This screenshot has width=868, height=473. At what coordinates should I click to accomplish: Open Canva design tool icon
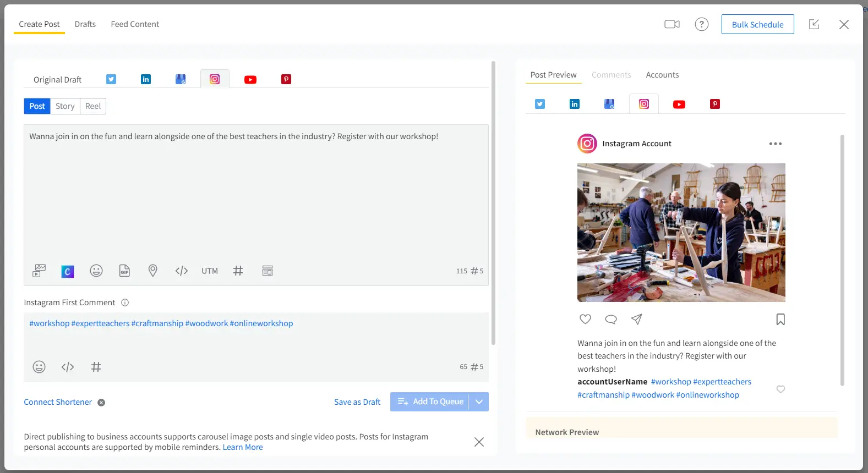click(68, 271)
